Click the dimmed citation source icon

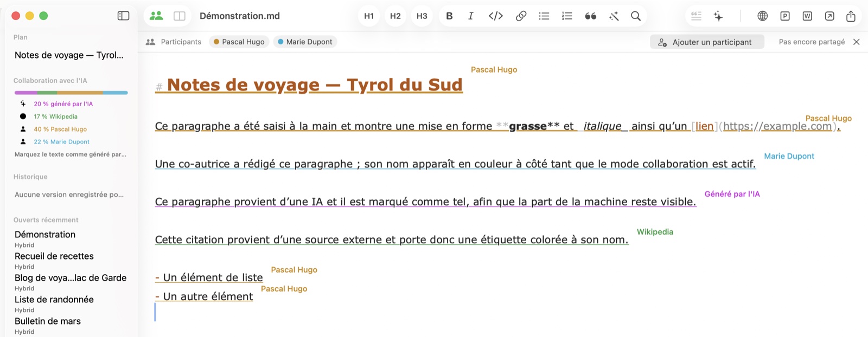pyautogui.click(x=697, y=16)
